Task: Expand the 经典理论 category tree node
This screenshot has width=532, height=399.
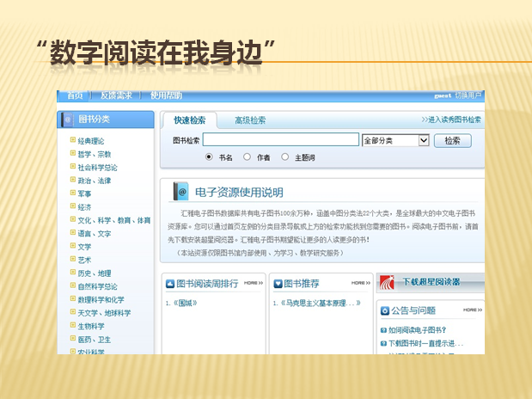Action: pos(73,141)
